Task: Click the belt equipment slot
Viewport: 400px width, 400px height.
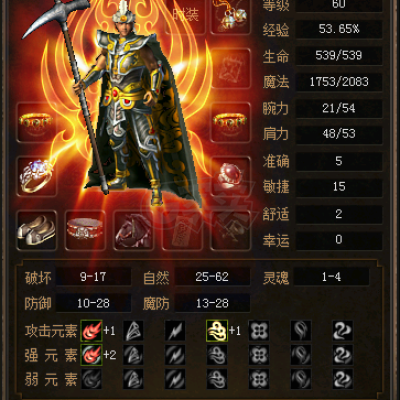Action: pos(85,230)
